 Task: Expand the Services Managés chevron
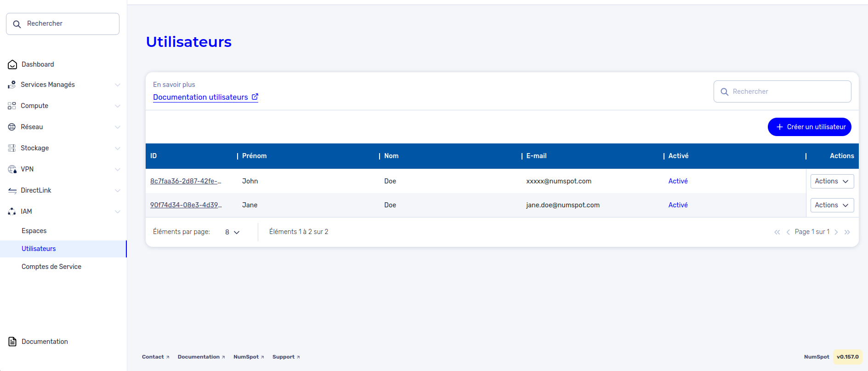[x=118, y=85]
